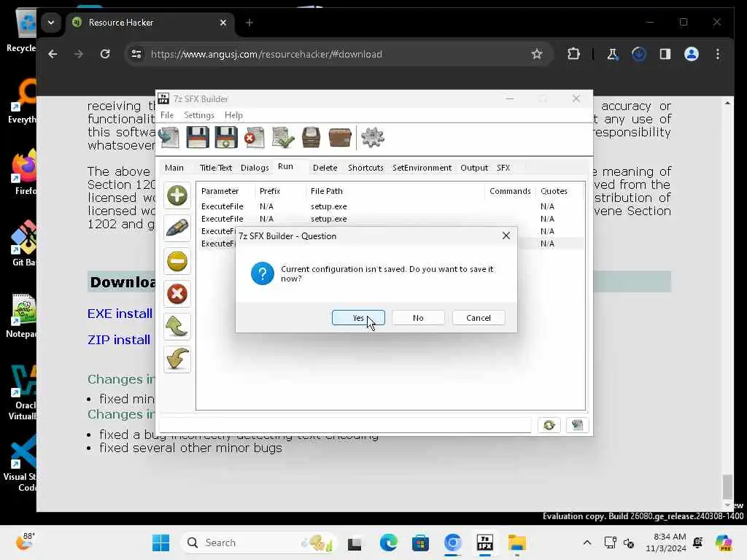Open the browser profile avatar
The height and width of the screenshot is (560, 747).
692,54
